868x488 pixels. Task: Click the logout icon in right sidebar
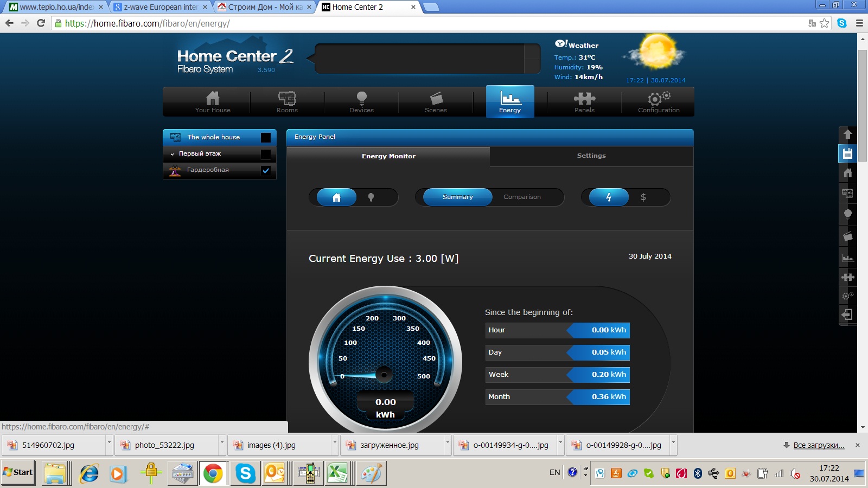(847, 314)
